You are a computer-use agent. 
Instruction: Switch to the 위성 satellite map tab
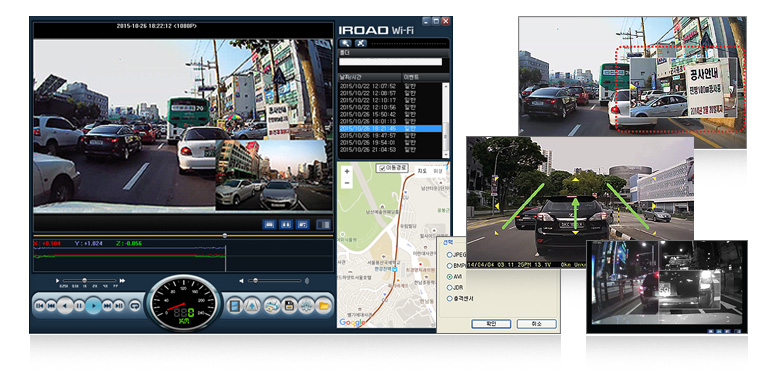tap(437, 171)
